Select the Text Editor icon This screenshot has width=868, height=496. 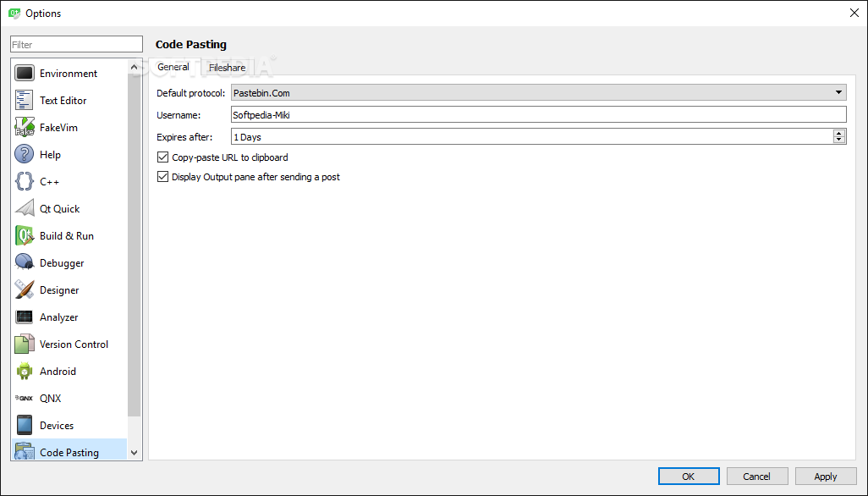[25, 100]
